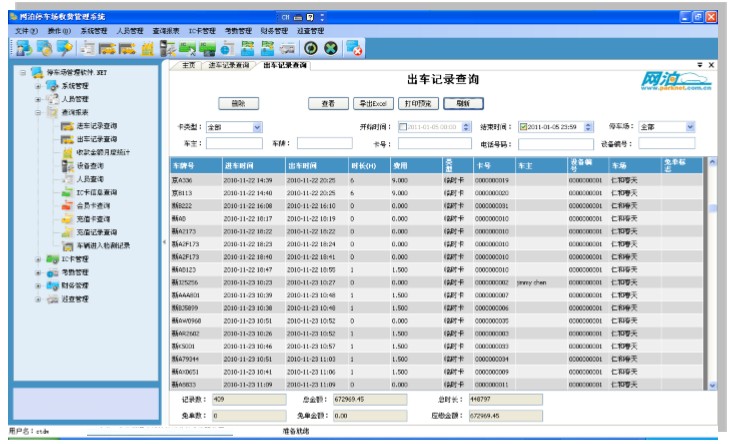Screen dimensions: 732x444
Task: Select 进车记录查询 in the tree
Action: (97, 126)
